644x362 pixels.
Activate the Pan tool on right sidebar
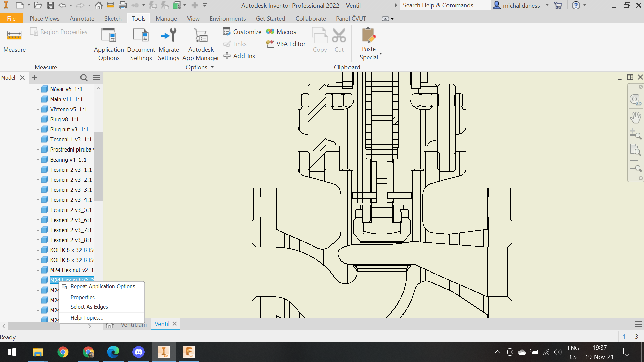pos(635,117)
